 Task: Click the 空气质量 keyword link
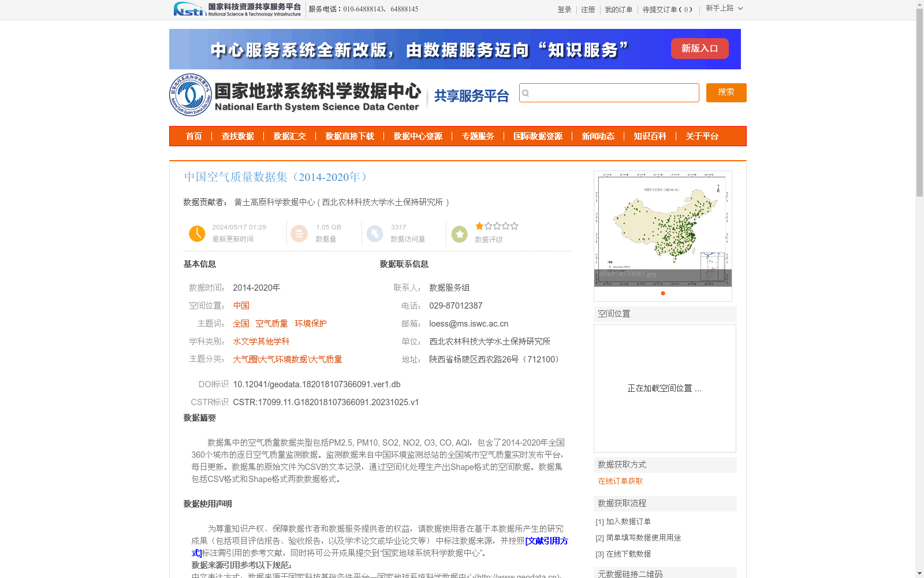(x=271, y=323)
